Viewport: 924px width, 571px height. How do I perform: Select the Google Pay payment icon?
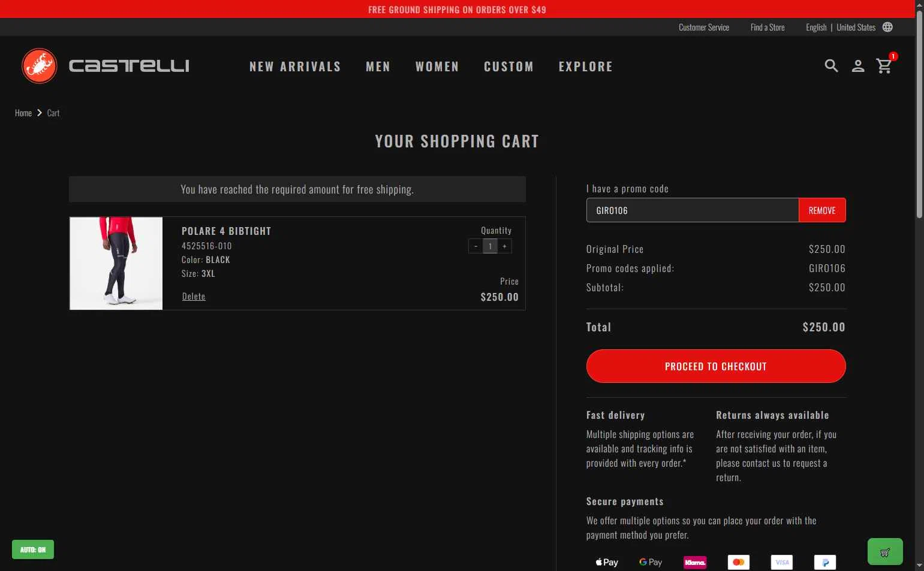(651, 562)
